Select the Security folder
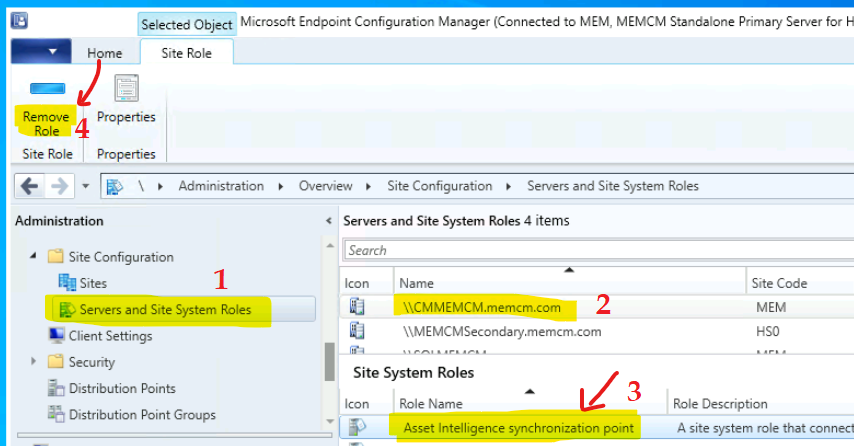 coord(92,362)
